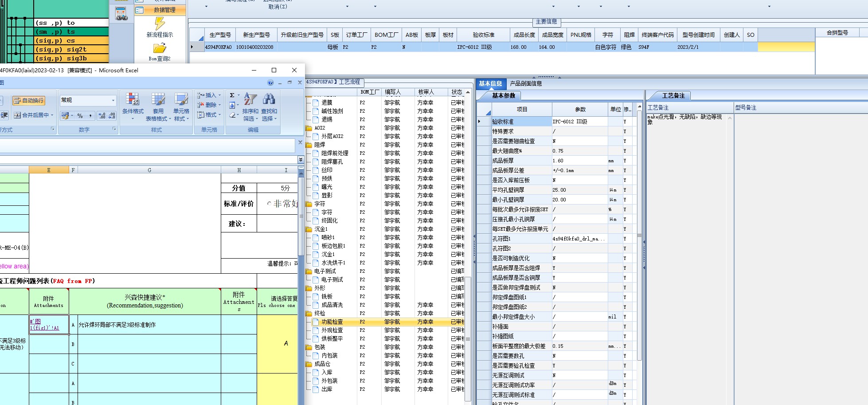868x405 pixels.
Task: Select the 包装 folder node
Action: click(319, 347)
